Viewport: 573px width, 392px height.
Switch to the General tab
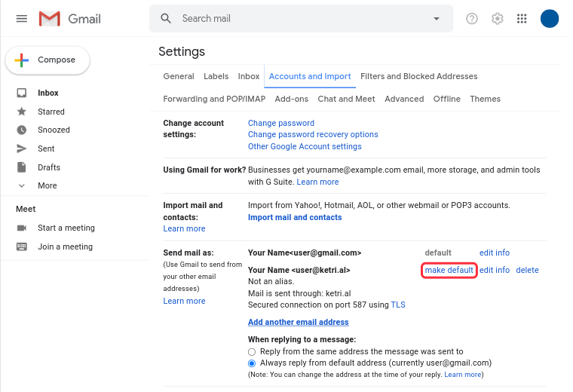click(x=179, y=76)
